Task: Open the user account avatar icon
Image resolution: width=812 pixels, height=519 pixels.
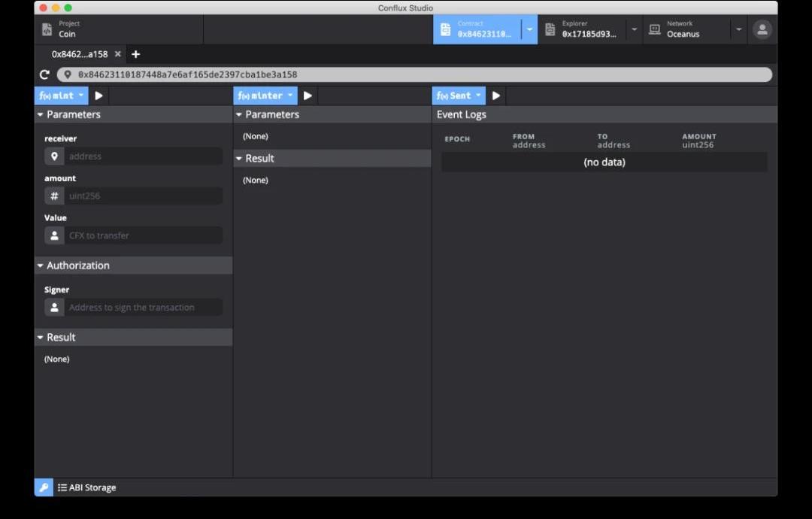Action: click(762, 29)
